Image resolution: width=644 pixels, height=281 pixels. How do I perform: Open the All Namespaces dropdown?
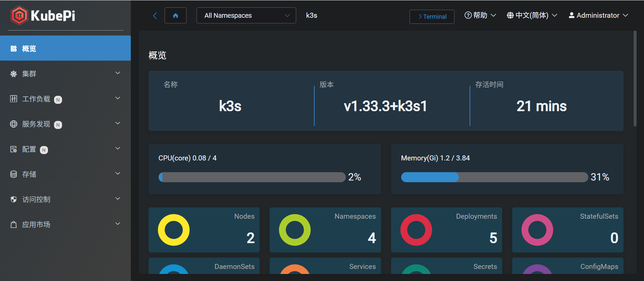tap(246, 15)
